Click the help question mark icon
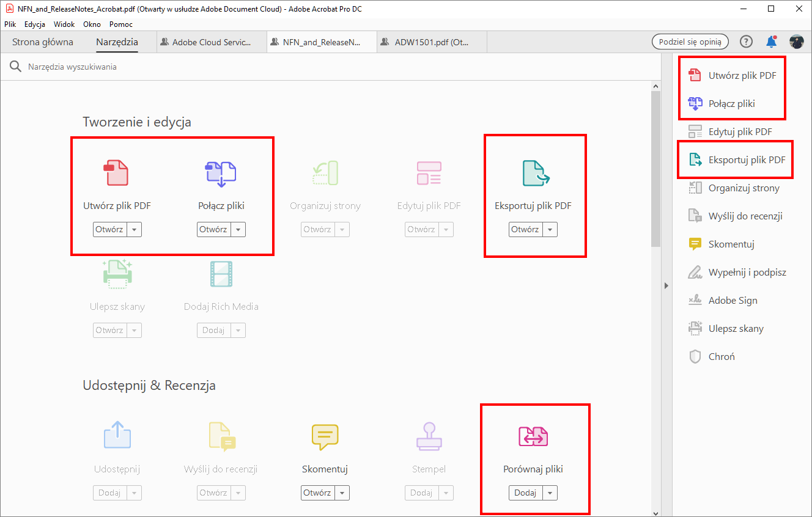This screenshot has height=517, width=812. pyautogui.click(x=746, y=42)
